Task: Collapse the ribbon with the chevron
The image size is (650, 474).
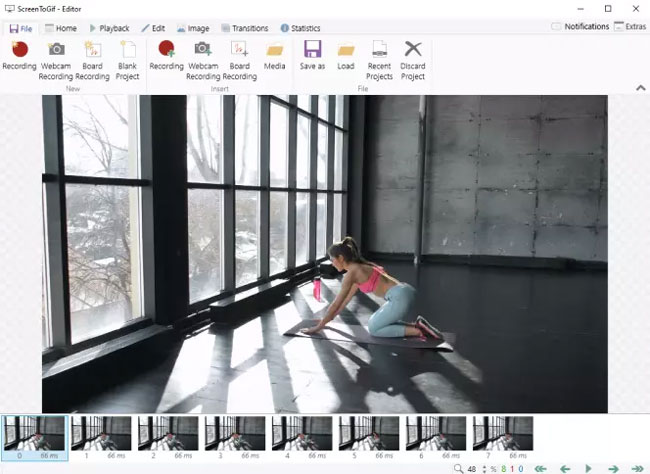Action: [x=641, y=88]
